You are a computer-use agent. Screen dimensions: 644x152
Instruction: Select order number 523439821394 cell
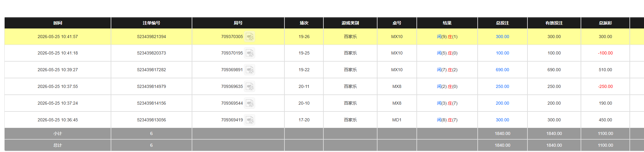click(x=151, y=37)
